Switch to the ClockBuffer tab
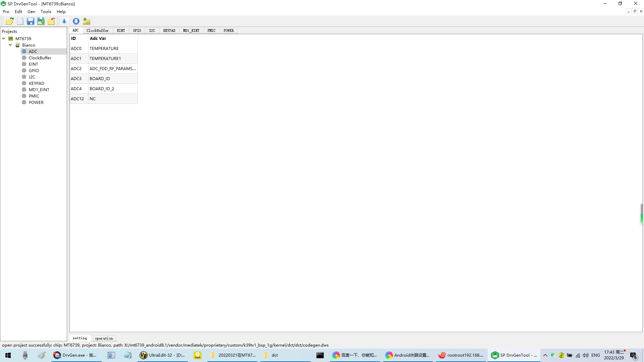 pyautogui.click(x=97, y=31)
